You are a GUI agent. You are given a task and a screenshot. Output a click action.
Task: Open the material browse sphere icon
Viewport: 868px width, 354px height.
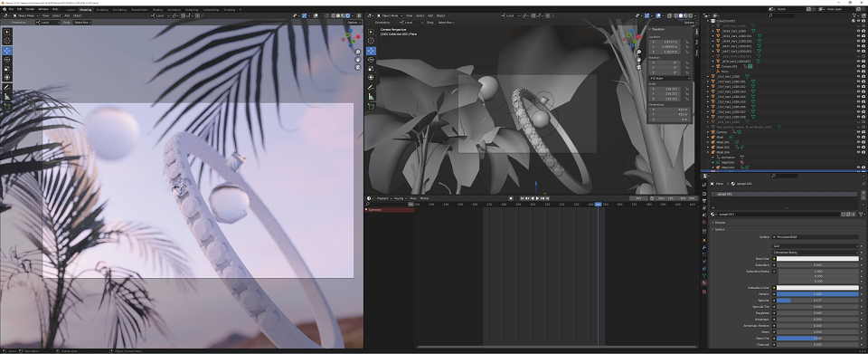tap(713, 214)
